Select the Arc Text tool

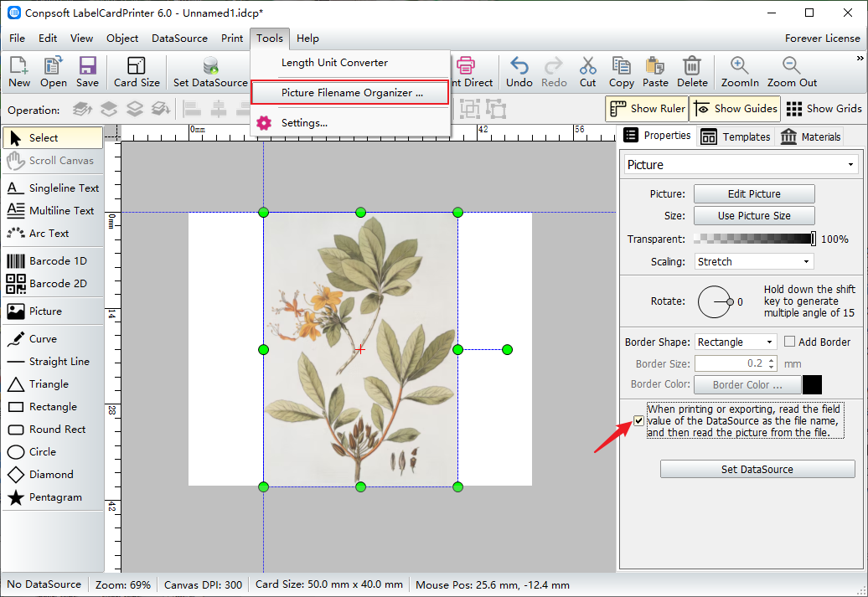click(x=53, y=234)
